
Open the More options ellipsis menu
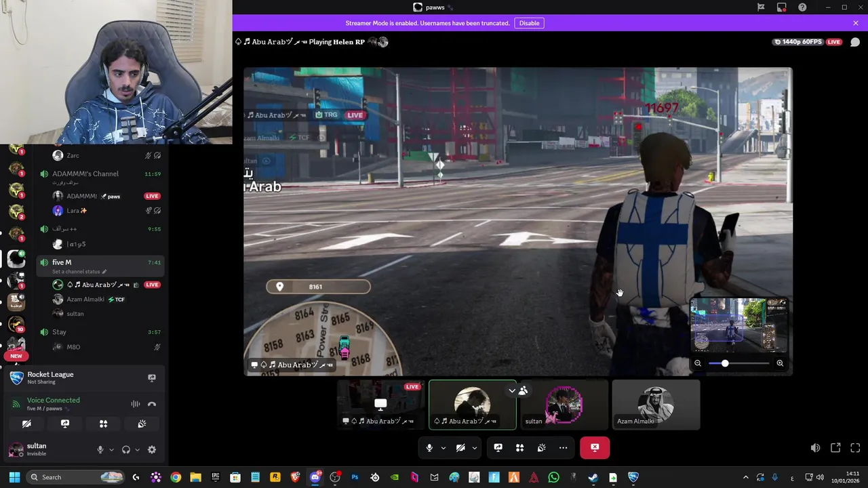(563, 448)
